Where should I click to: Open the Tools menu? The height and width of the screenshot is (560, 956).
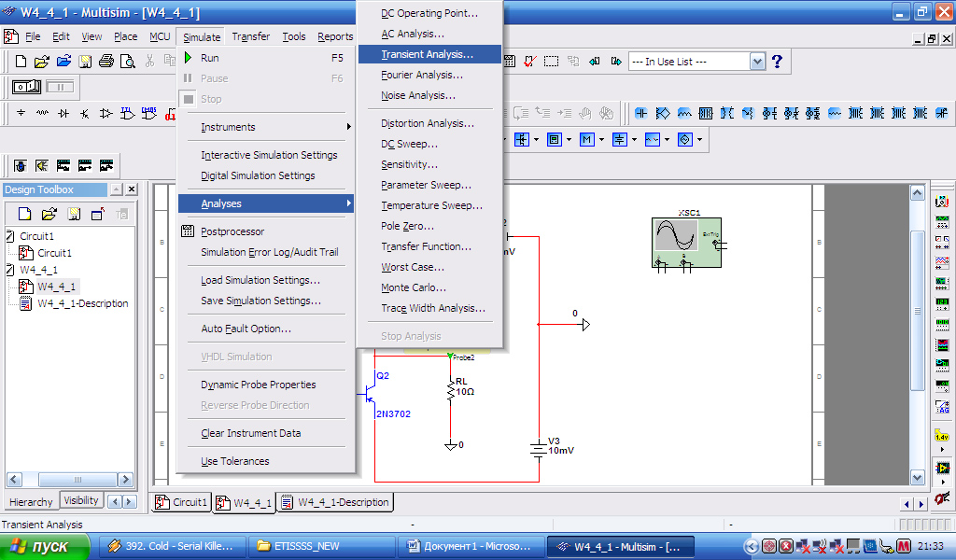pos(294,36)
